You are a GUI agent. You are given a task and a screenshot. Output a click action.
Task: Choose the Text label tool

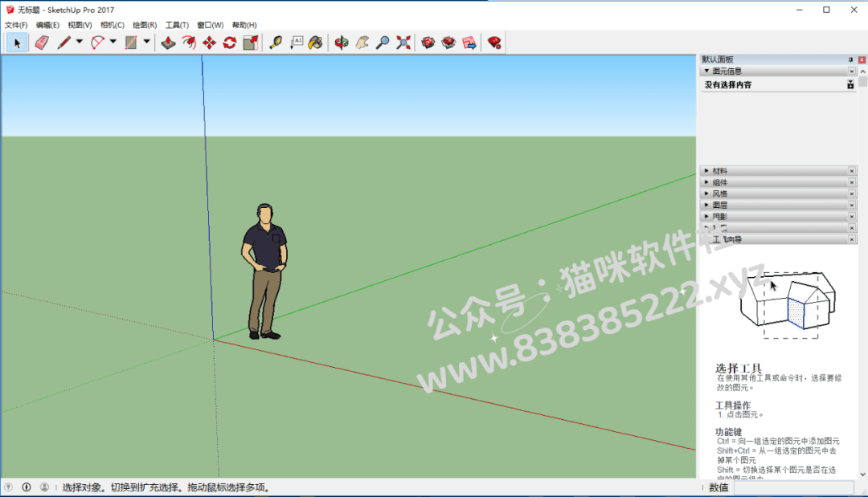tap(297, 43)
